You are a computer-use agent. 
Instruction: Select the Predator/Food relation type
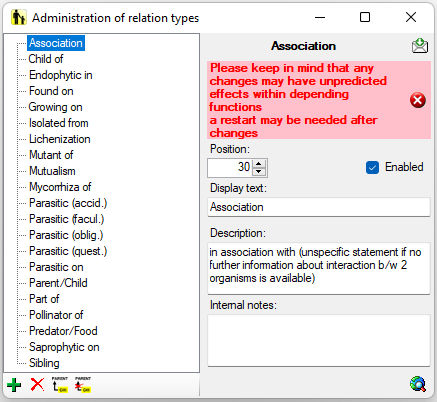pyautogui.click(x=63, y=331)
